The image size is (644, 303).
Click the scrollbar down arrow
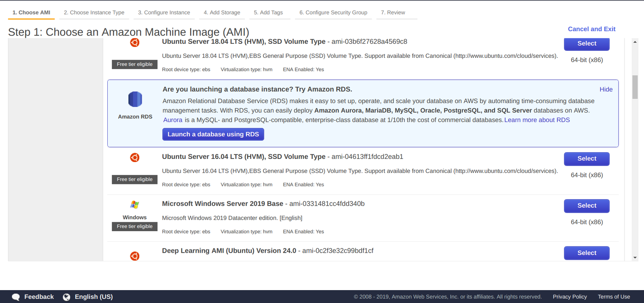pos(635,258)
